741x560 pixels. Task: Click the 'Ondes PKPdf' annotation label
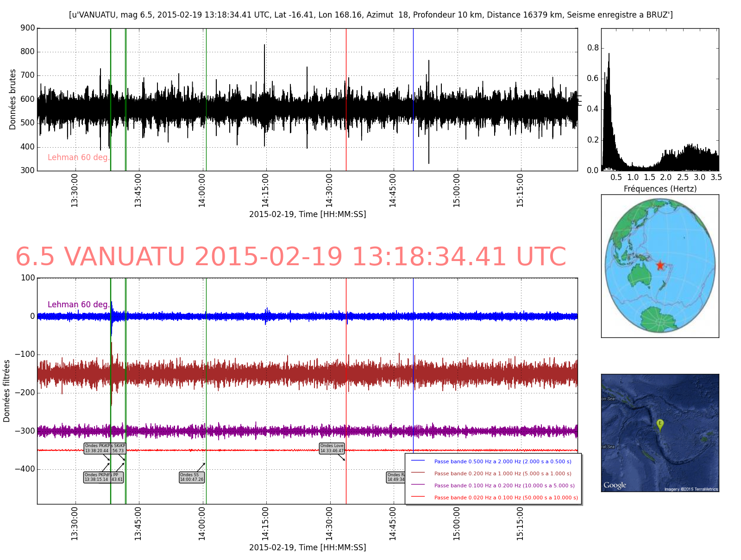(x=97, y=477)
